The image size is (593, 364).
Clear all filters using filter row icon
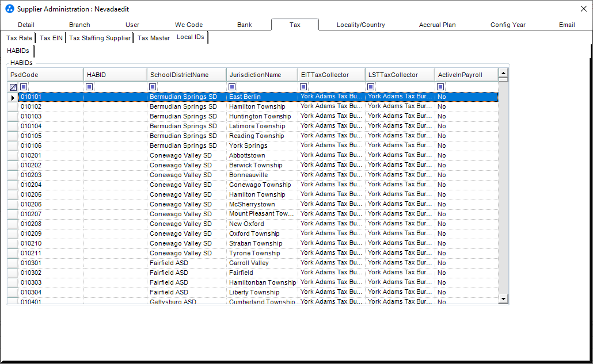tap(13, 87)
